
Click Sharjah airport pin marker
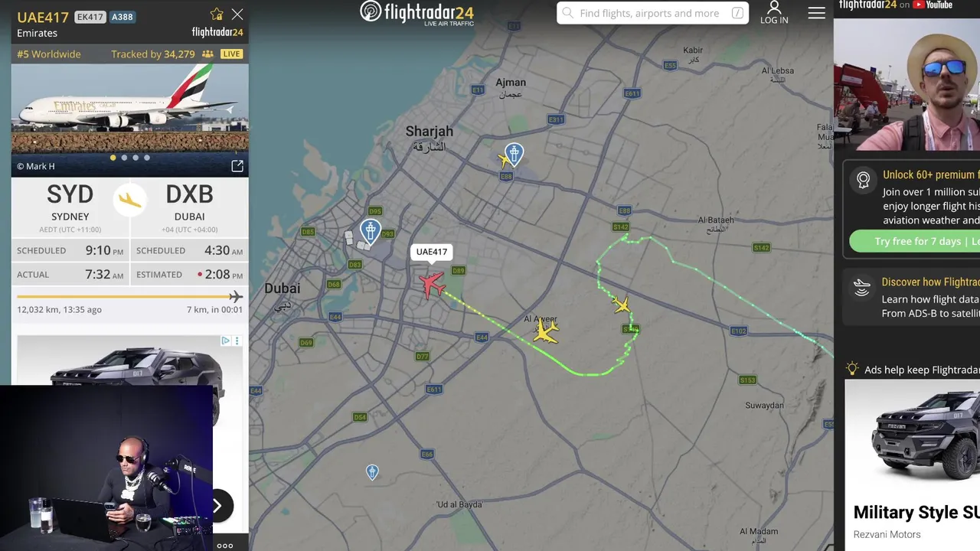pyautogui.click(x=514, y=155)
